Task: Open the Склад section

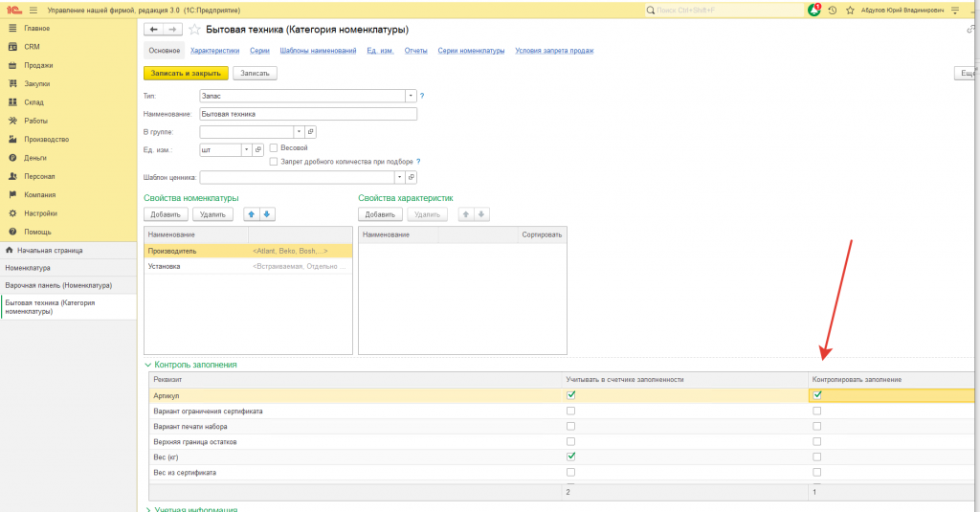Action: 33,101
